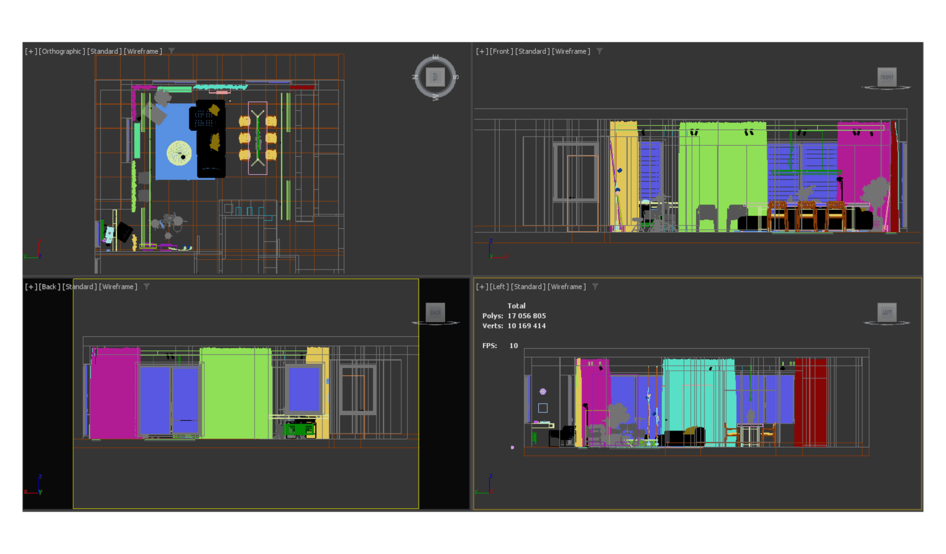Click the FRONT face of the ViewCube
This screenshot has width=946, height=554.
point(886,77)
